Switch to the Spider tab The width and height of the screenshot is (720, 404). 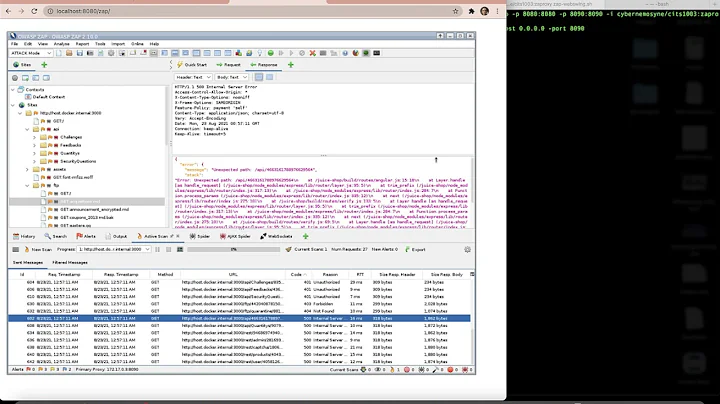200,236
